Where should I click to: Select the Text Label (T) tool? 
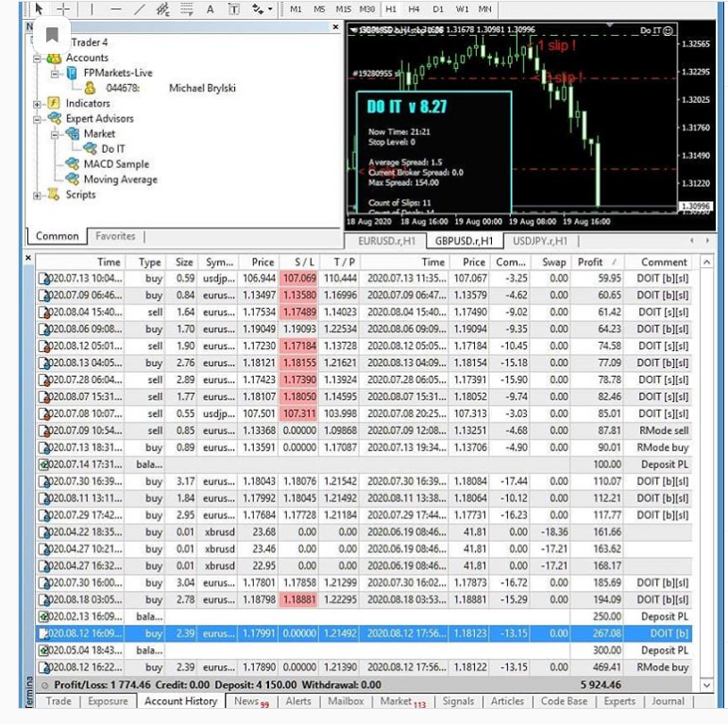(233, 8)
